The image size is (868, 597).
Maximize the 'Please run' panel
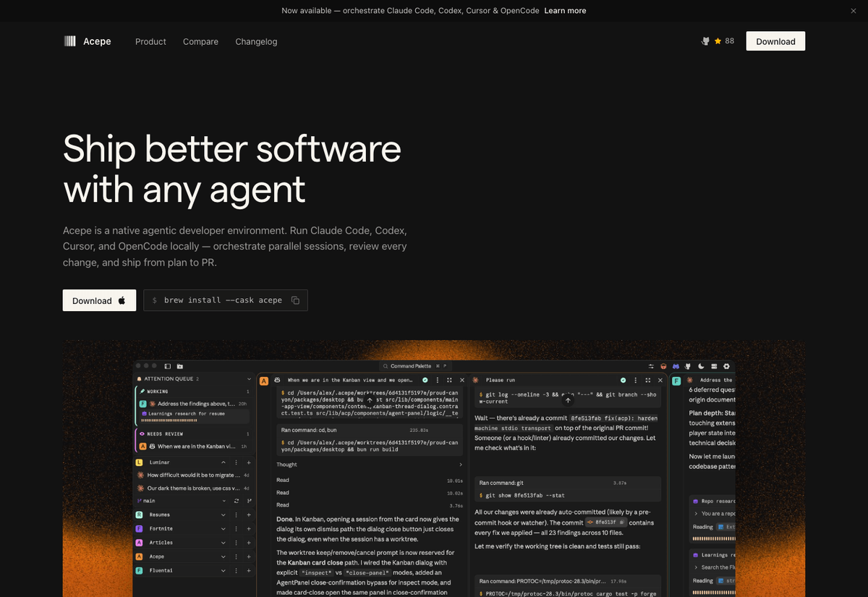click(x=647, y=380)
